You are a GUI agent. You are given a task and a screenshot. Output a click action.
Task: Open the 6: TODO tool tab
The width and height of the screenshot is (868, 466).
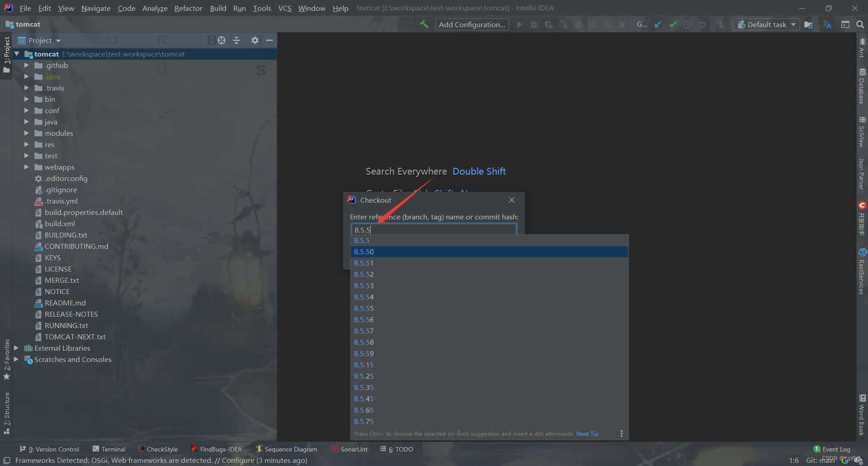pos(396,449)
